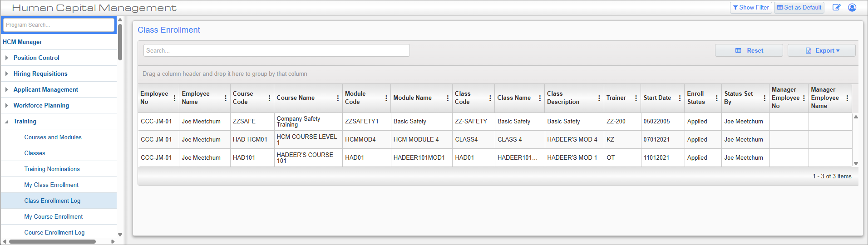Click sidebar scroll-down arrow

(x=120, y=235)
